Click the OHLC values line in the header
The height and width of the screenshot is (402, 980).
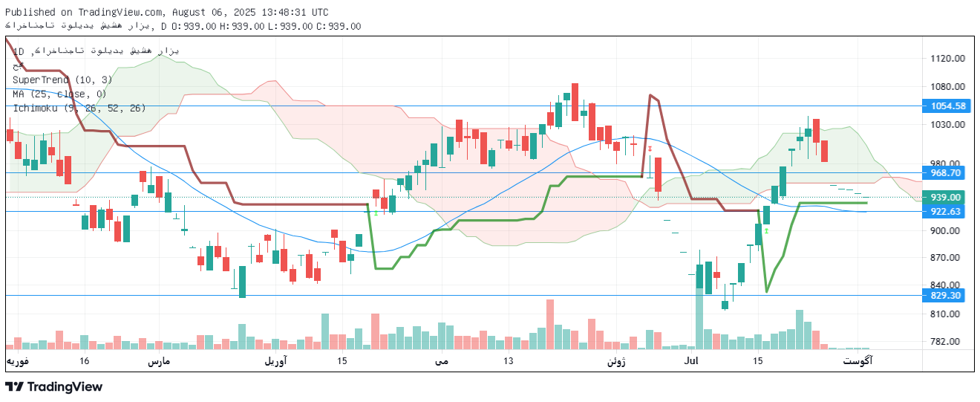[266, 26]
